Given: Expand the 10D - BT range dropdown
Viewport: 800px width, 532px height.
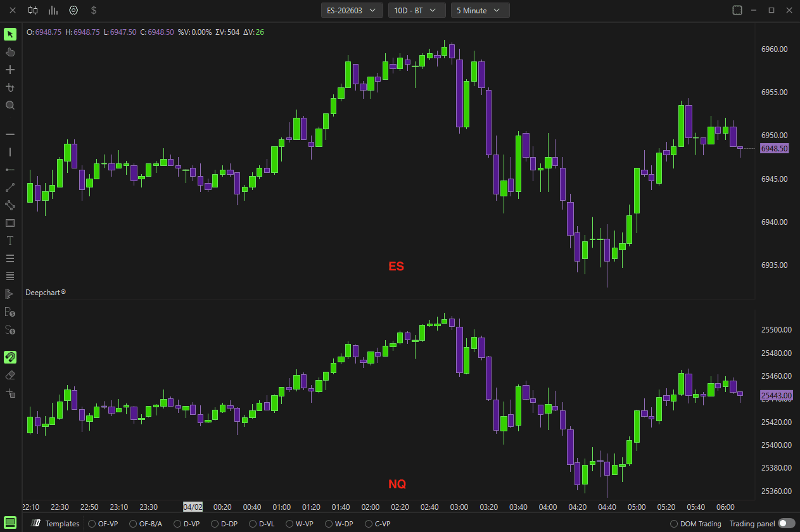Looking at the screenshot, I should click(x=417, y=10).
